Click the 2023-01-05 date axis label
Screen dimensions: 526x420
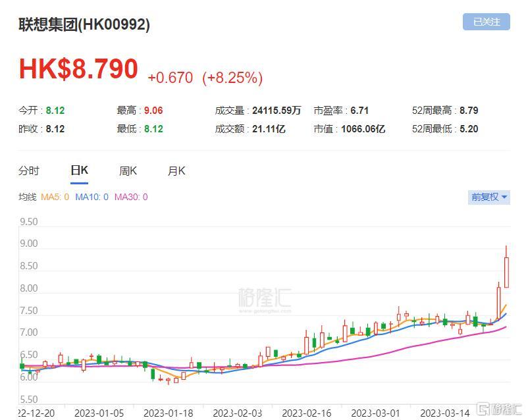pyautogui.click(x=99, y=413)
